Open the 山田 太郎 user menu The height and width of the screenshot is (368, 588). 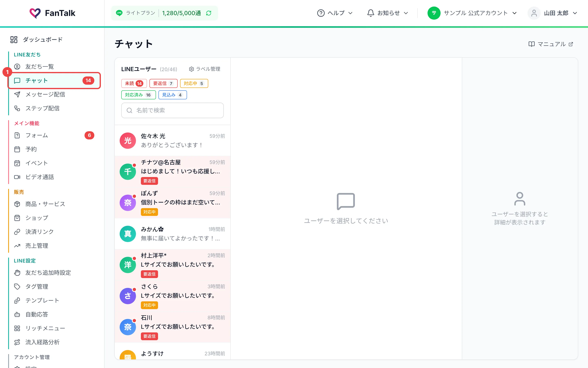[553, 13]
